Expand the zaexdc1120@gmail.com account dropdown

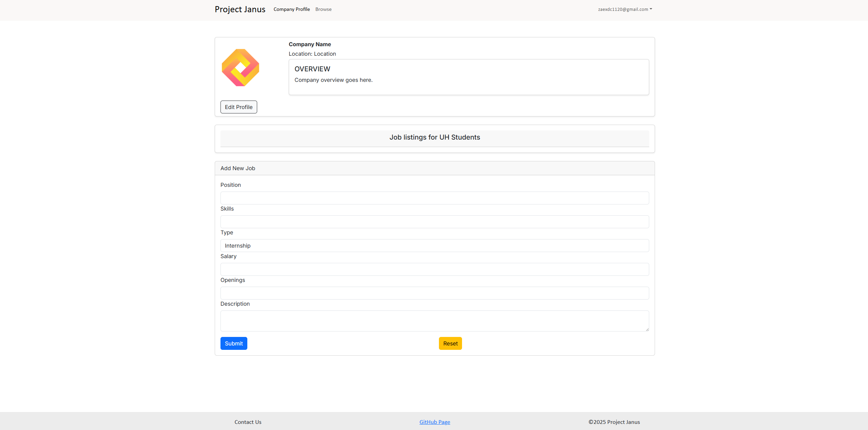(x=625, y=9)
